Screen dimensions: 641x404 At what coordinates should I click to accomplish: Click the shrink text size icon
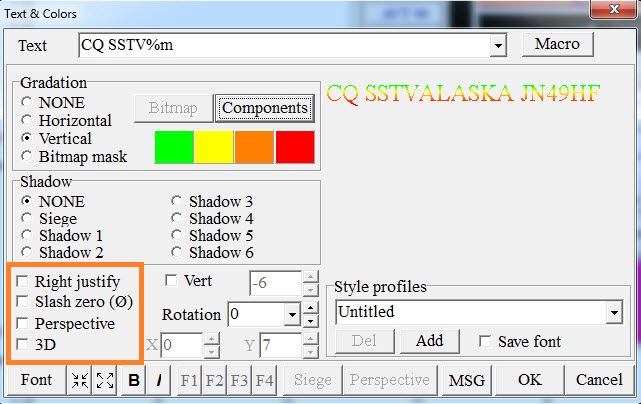(x=80, y=380)
